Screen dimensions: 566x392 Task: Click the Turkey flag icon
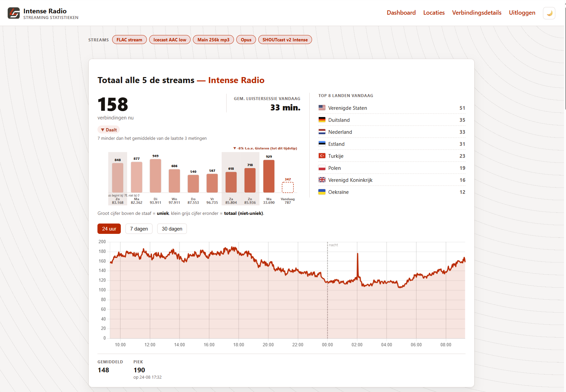[x=322, y=156]
